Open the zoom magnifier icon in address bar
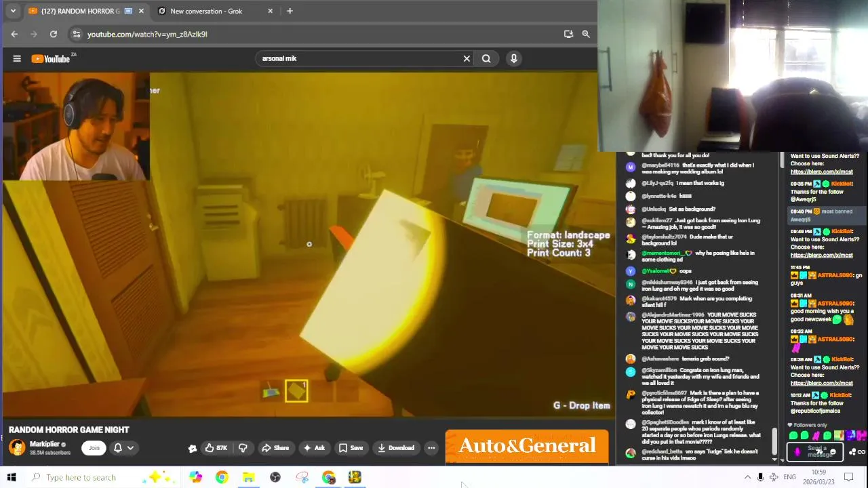 click(x=586, y=34)
